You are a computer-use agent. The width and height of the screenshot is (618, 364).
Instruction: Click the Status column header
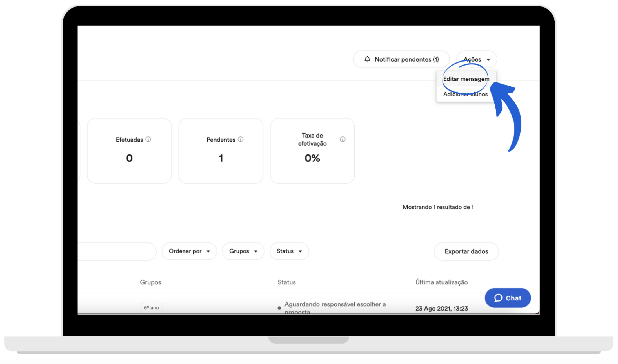(x=287, y=282)
